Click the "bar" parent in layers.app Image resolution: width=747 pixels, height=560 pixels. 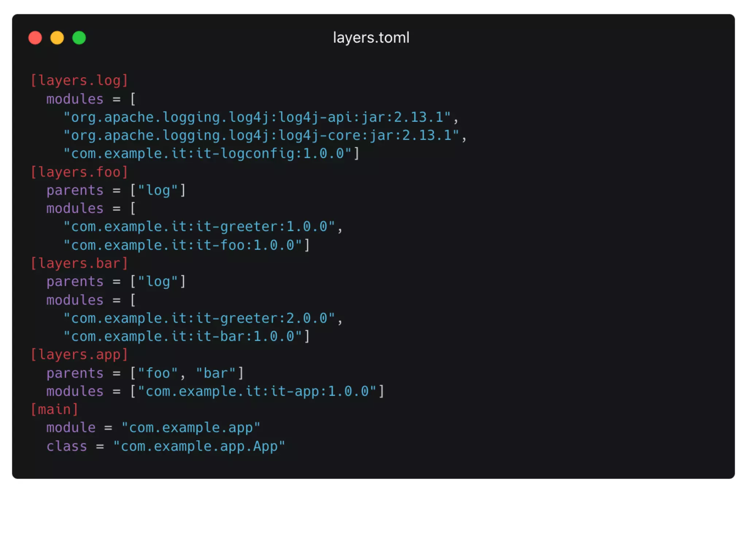coord(216,373)
